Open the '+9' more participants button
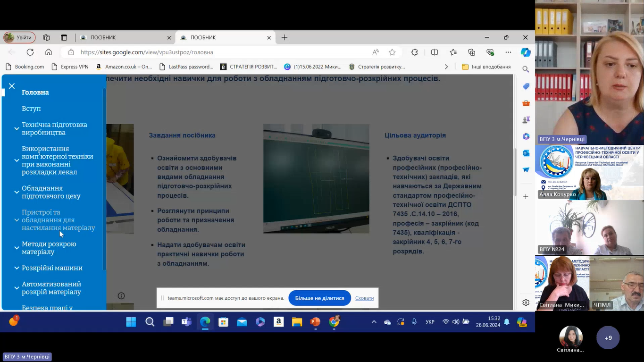Viewport: 644px width, 362px height. click(x=608, y=338)
